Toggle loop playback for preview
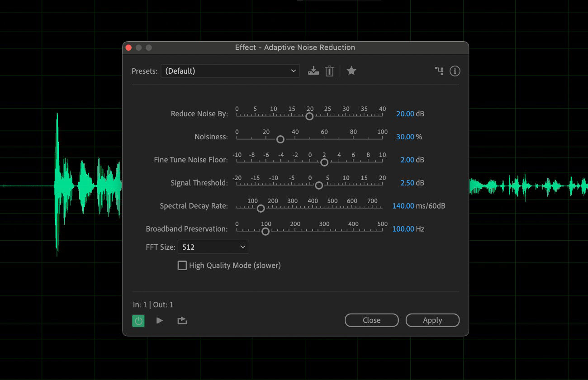Screen dimensions: 588x380 click(182, 320)
